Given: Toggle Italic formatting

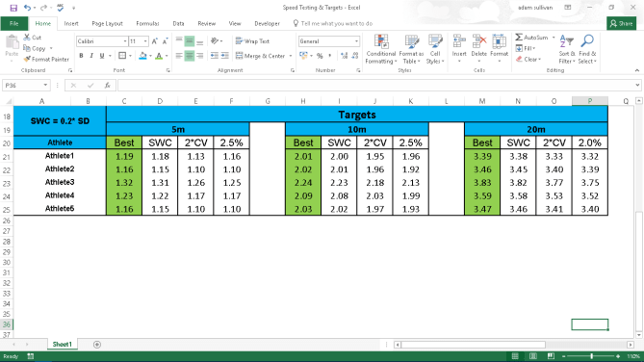Looking at the screenshot, I should pyautogui.click(x=91, y=56).
